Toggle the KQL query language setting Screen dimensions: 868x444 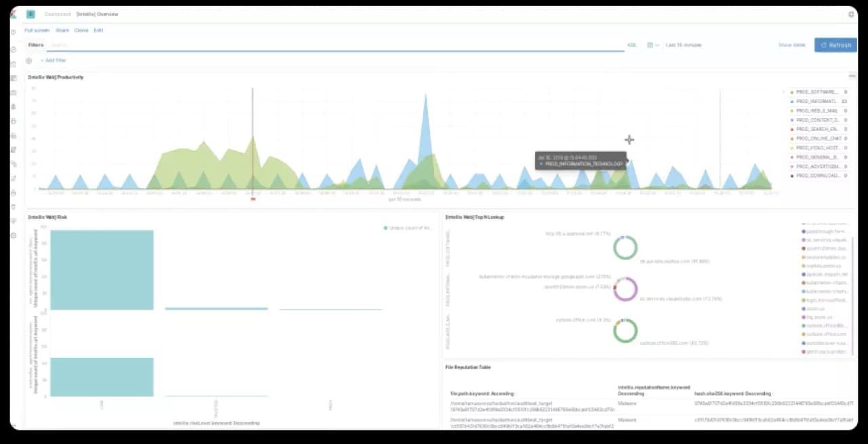point(632,45)
